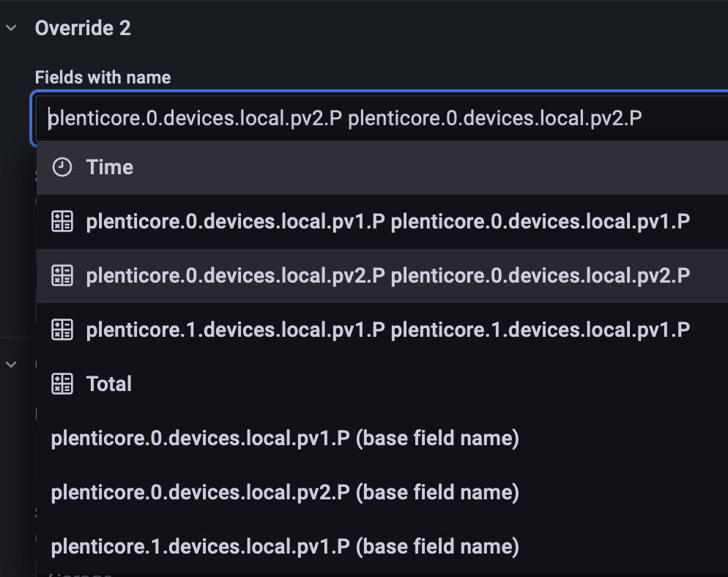Click the calculator icon on highlighted pv2.P row

pos(62,276)
